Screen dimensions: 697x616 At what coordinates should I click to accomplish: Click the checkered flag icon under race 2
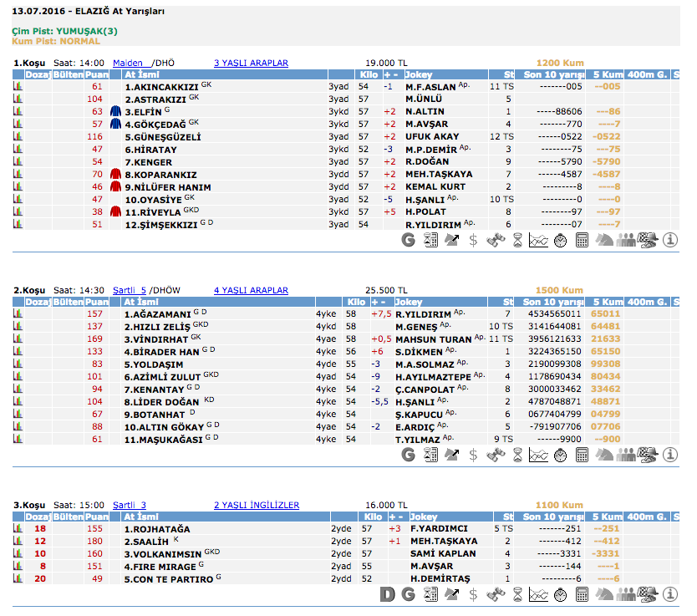(x=647, y=455)
